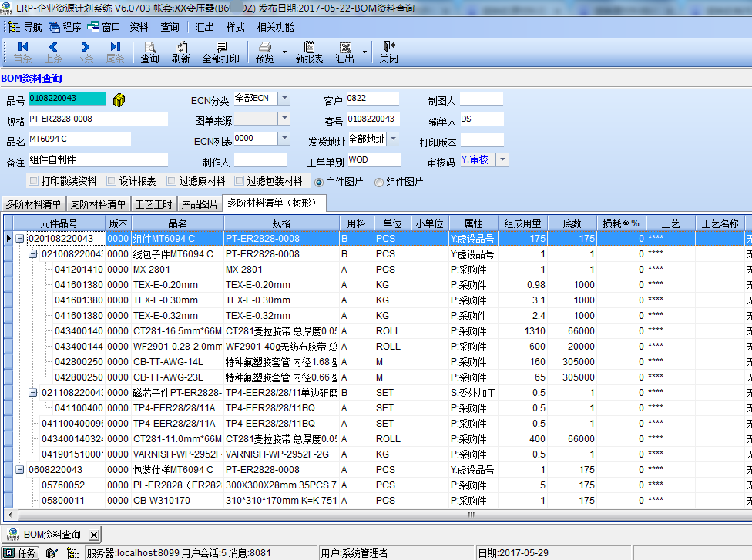Select 主件图片 radio button
This screenshot has height=560, width=752.
tap(319, 183)
